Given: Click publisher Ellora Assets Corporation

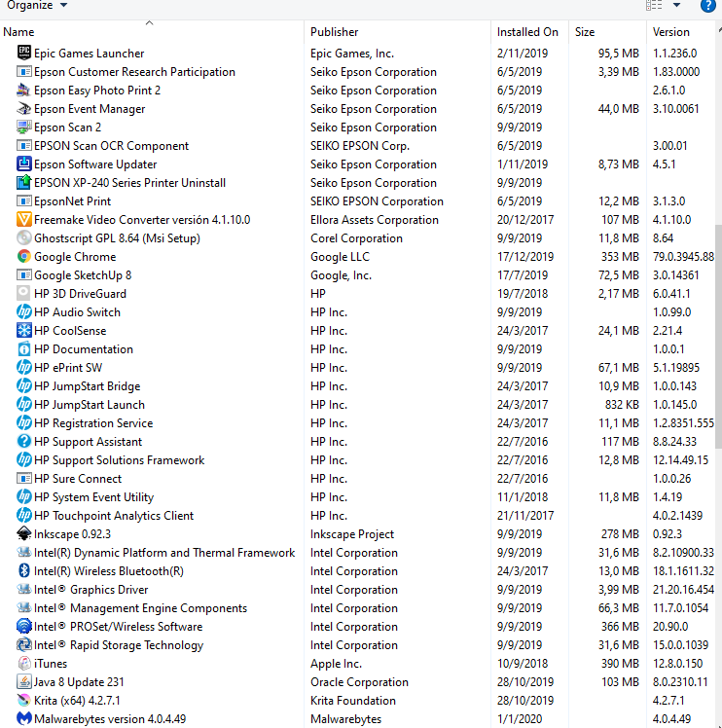Looking at the screenshot, I should [375, 220].
